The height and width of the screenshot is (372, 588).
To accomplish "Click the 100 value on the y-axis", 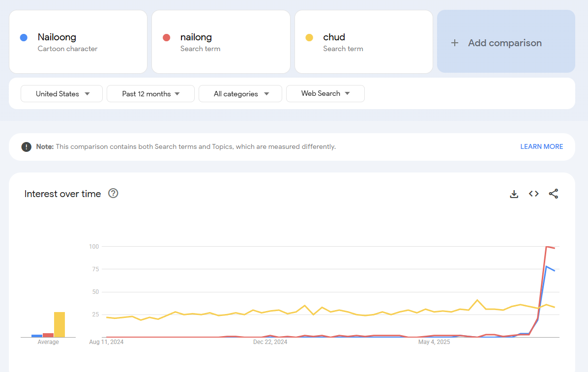I will tap(94, 246).
